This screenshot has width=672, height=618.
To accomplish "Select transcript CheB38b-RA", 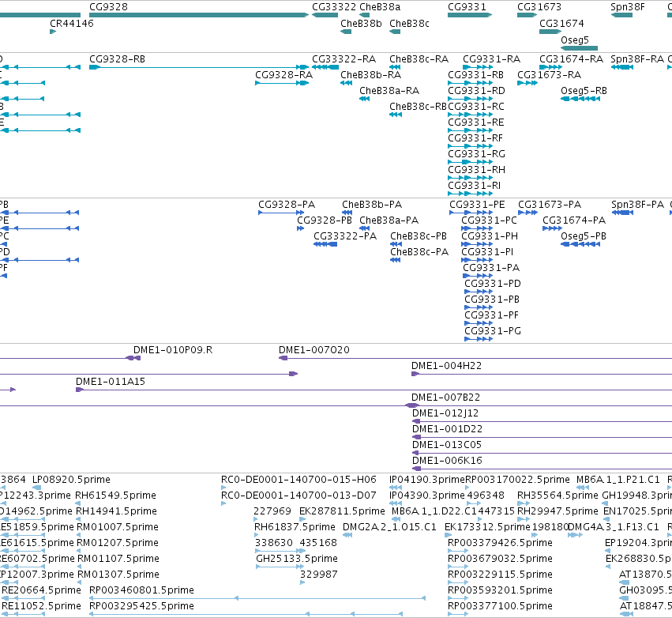I will (x=347, y=83).
